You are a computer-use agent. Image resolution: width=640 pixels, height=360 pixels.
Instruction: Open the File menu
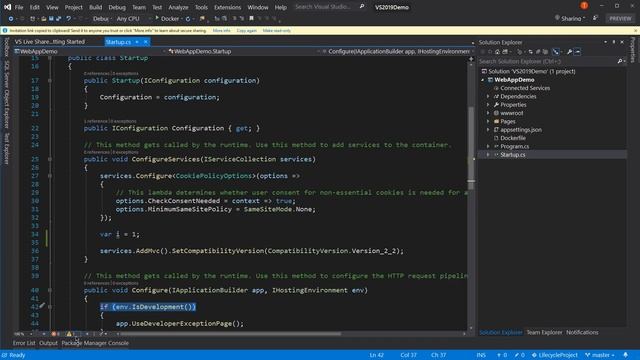(19, 7)
